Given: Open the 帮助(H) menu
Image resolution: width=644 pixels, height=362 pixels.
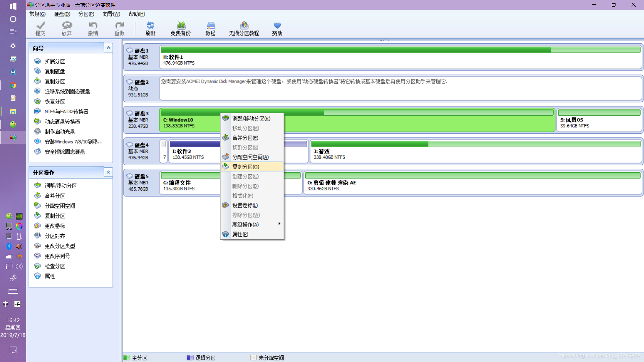Looking at the screenshot, I should coord(137,14).
